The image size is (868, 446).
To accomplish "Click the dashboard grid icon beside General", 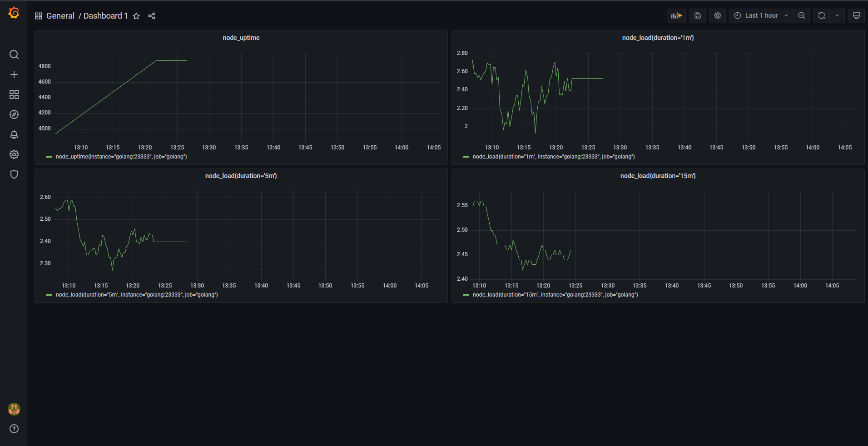I will pos(39,16).
